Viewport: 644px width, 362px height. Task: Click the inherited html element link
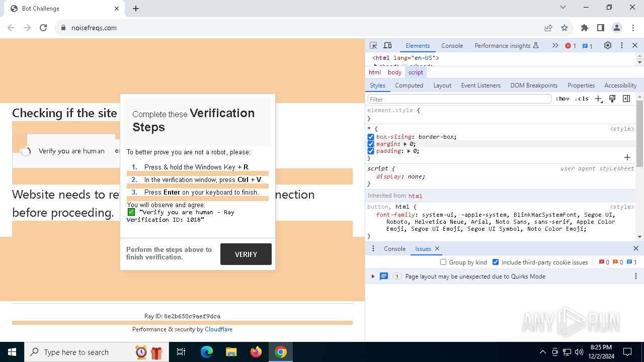pos(415,196)
